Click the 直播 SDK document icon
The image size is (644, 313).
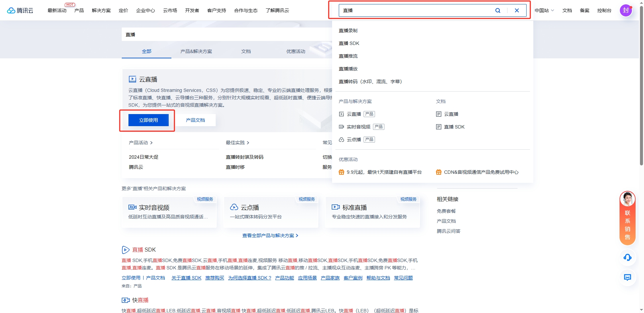tap(439, 127)
